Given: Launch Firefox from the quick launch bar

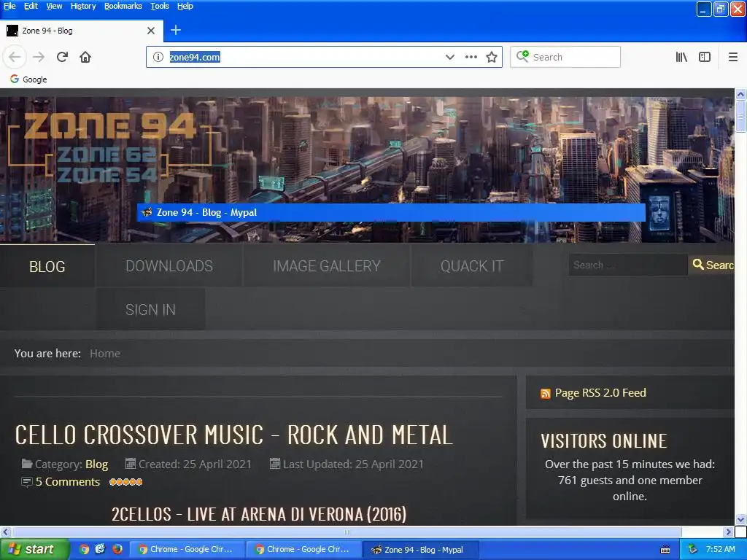Looking at the screenshot, I should tap(117, 549).
